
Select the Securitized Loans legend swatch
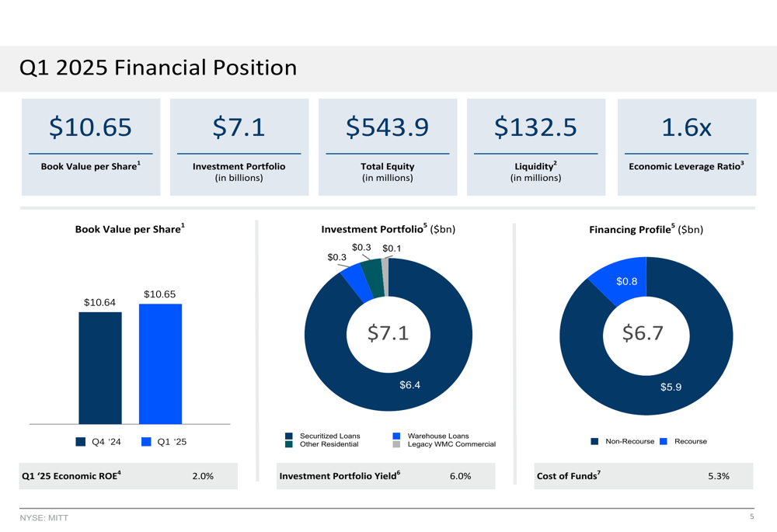[x=289, y=436]
